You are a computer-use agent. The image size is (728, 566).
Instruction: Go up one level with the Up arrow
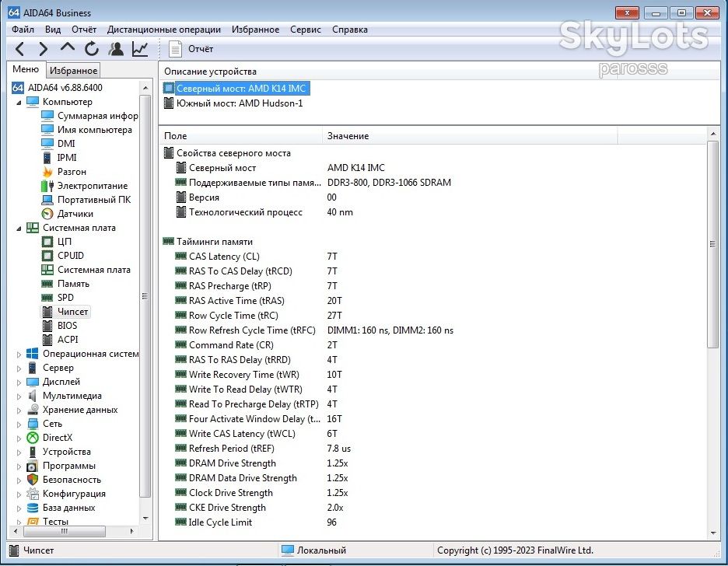pyautogui.click(x=68, y=47)
